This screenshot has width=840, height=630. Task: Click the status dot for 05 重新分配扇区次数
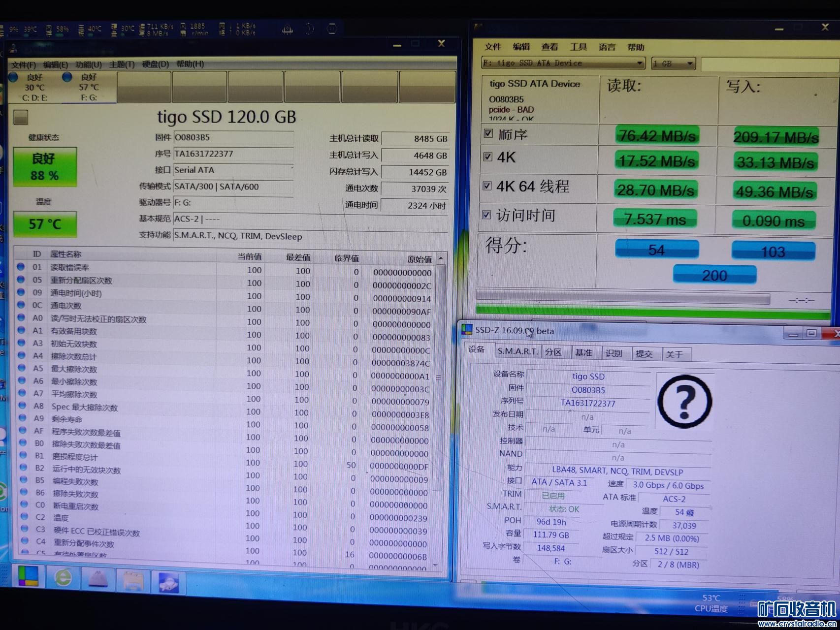click(x=21, y=280)
